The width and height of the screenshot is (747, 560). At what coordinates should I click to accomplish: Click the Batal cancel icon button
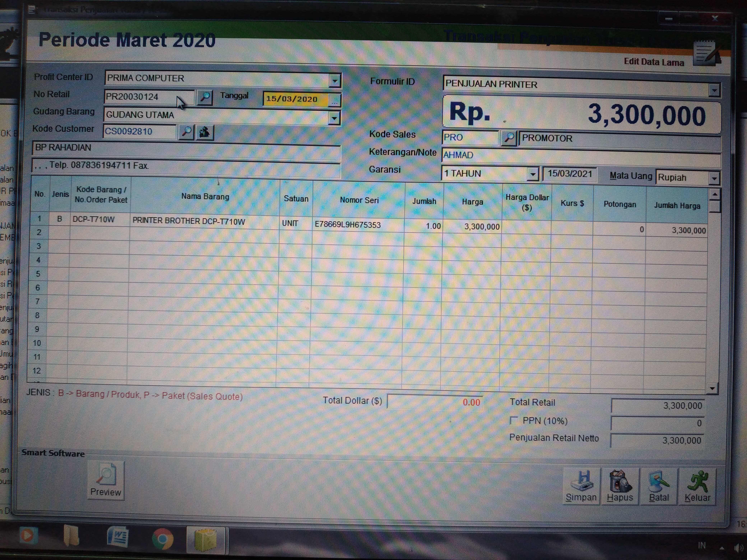[658, 486]
